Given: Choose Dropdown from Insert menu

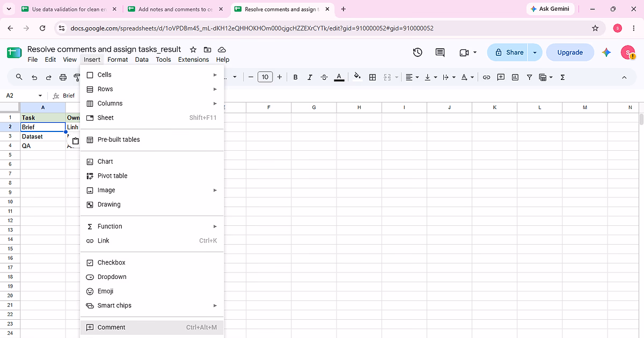Looking at the screenshot, I should click(152, 277).
